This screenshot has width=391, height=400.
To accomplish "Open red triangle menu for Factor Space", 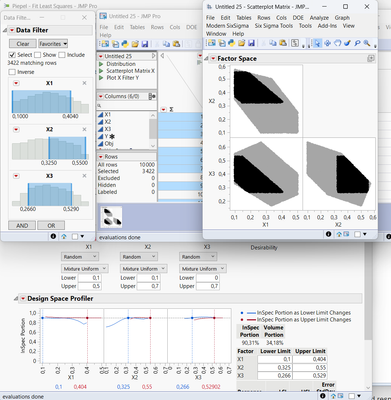I will pos(213,59).
